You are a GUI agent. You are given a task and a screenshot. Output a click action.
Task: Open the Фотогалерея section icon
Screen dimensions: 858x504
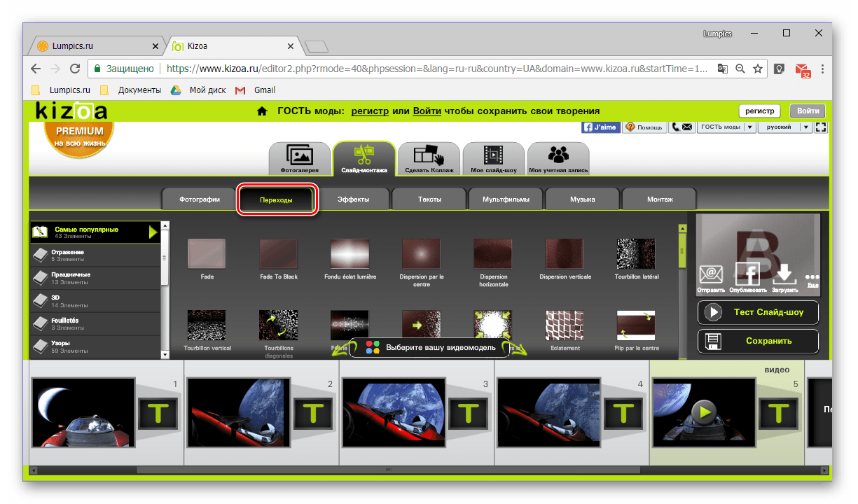[x=299, y=155]
